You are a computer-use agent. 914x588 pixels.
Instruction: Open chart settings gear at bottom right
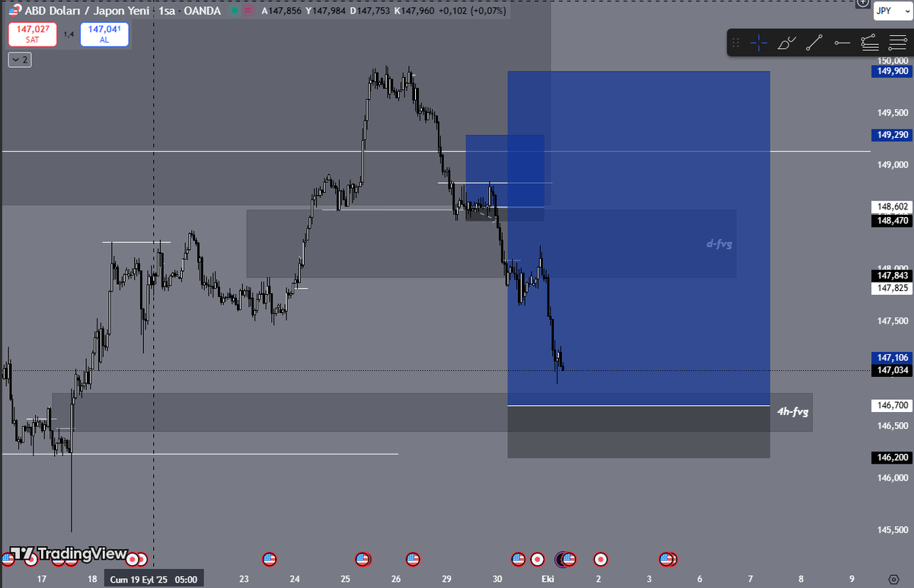click(x=893, y=579)
